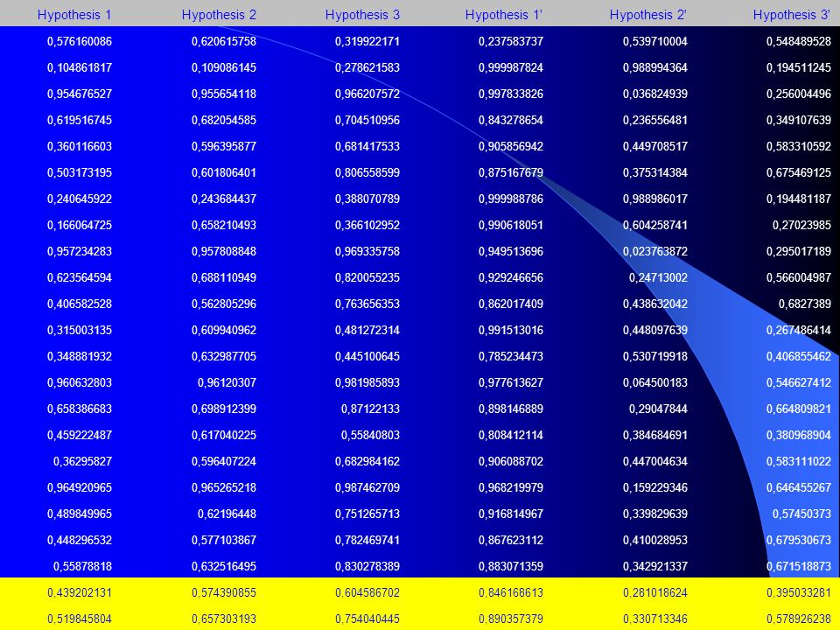Choose the value 0,664809821

coord(799,409)
